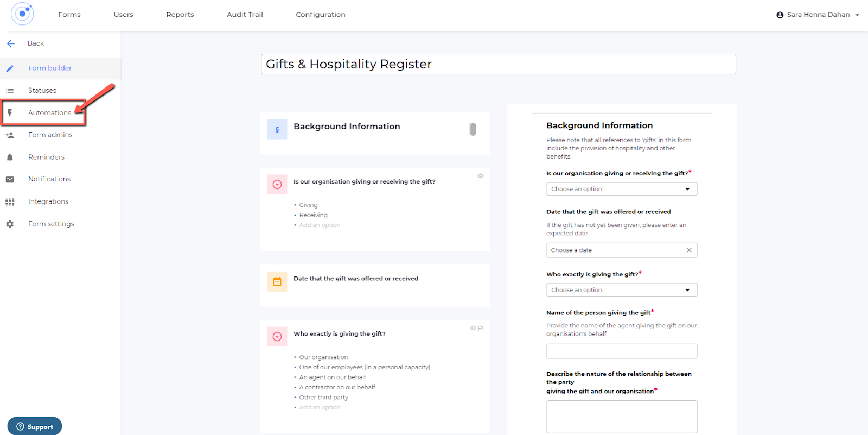
Task: Click the flag icon on Who exactly question
Action: point(481,328)
